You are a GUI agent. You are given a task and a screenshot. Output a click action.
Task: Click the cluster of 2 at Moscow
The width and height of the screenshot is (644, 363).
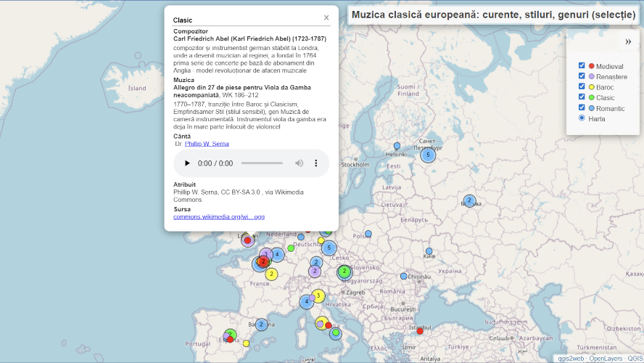[x=469, y=200]
